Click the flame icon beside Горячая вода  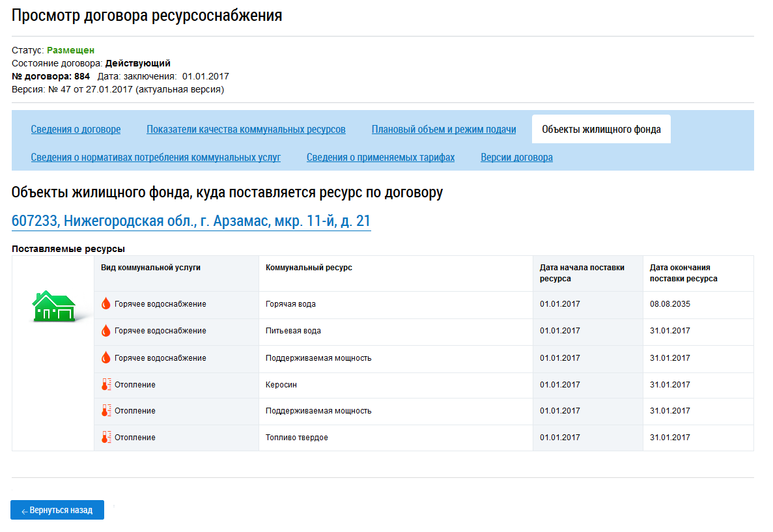pyautogui.click(x=106, y=303)
